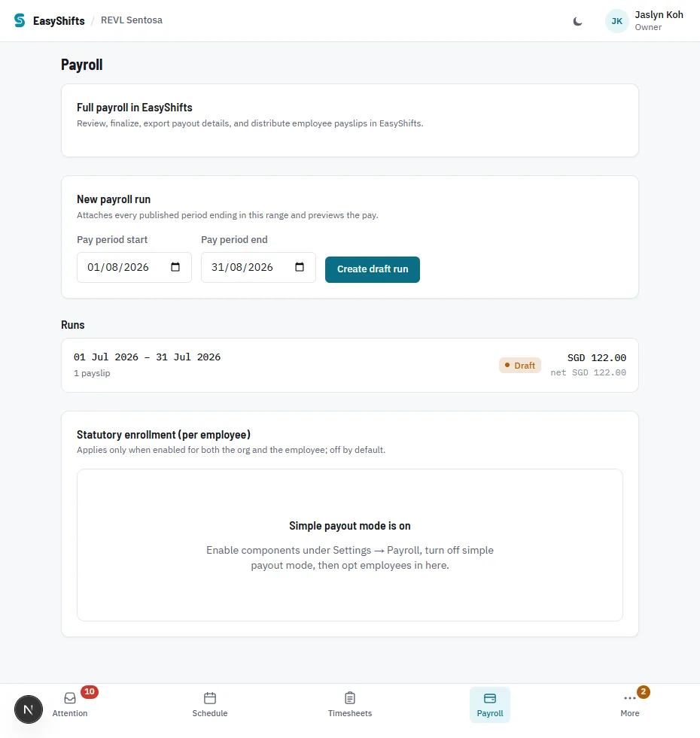The height and width of the screenshot is (738, 700).
Task: Open the Attention inbox tab
Action: [70, 705]
